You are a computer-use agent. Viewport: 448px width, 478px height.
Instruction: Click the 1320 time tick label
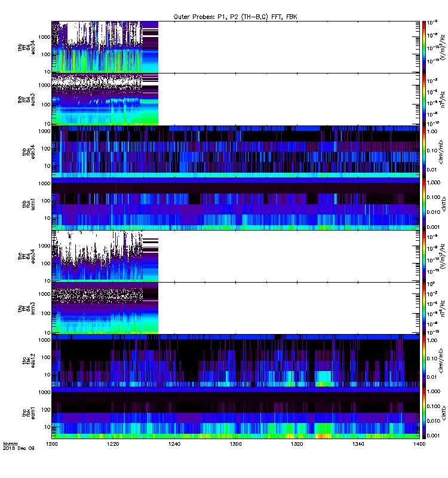[297, 444]
